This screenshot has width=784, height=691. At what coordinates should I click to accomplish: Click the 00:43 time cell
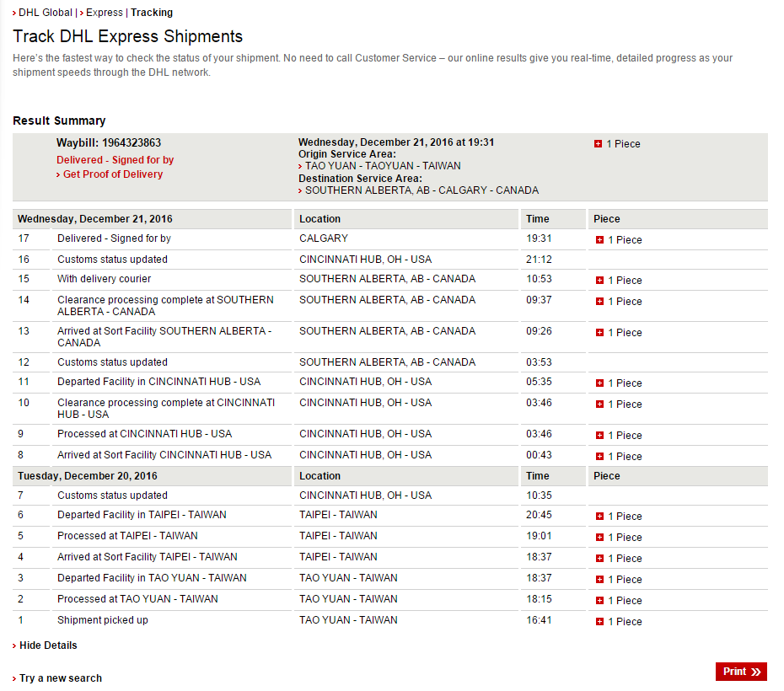pyautogui.click(x=539, y=455)
